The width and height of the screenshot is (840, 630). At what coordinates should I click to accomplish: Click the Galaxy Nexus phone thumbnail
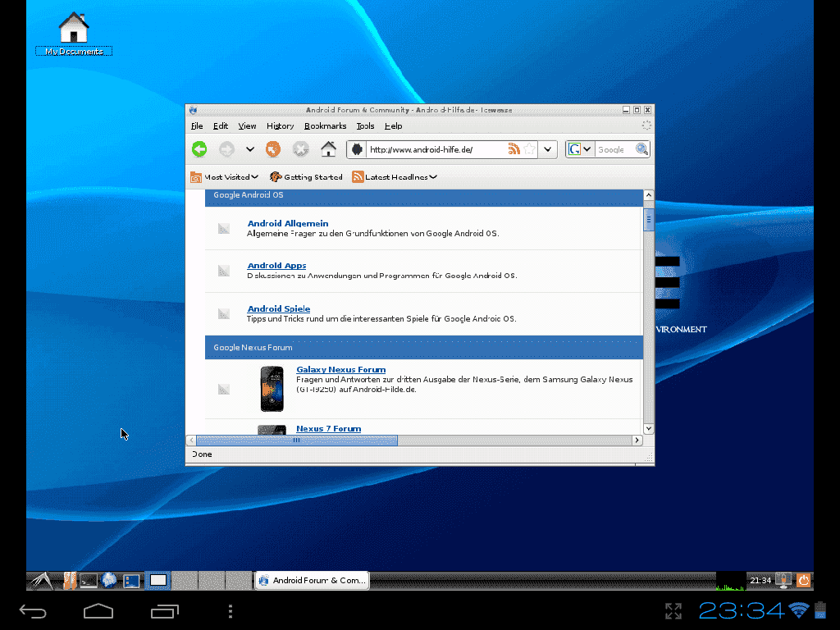[x=272, y=389]
